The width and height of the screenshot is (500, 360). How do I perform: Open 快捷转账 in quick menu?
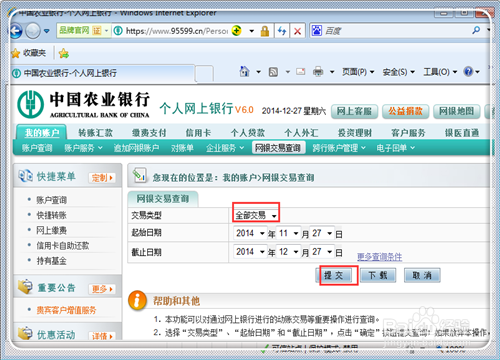click(x=51, y=215)
